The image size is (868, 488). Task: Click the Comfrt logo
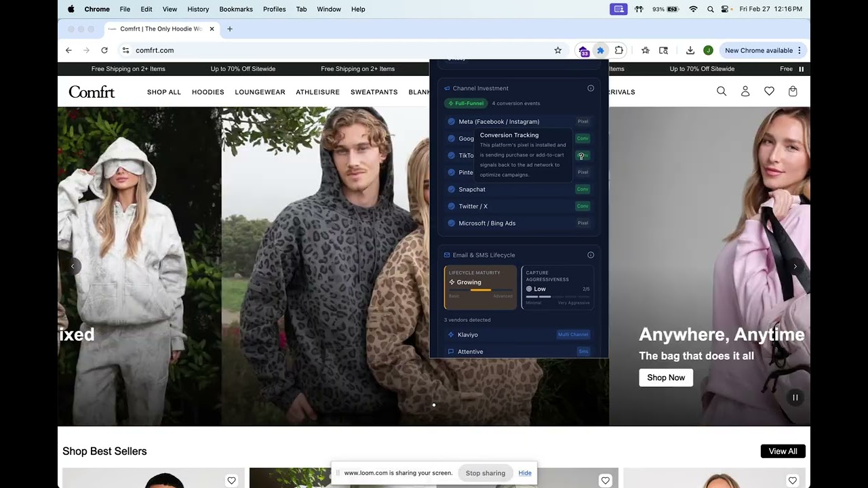92,92
